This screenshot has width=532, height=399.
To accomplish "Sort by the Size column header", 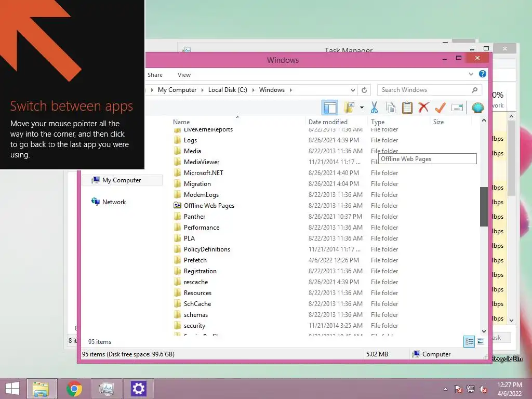I will point(451,122).
